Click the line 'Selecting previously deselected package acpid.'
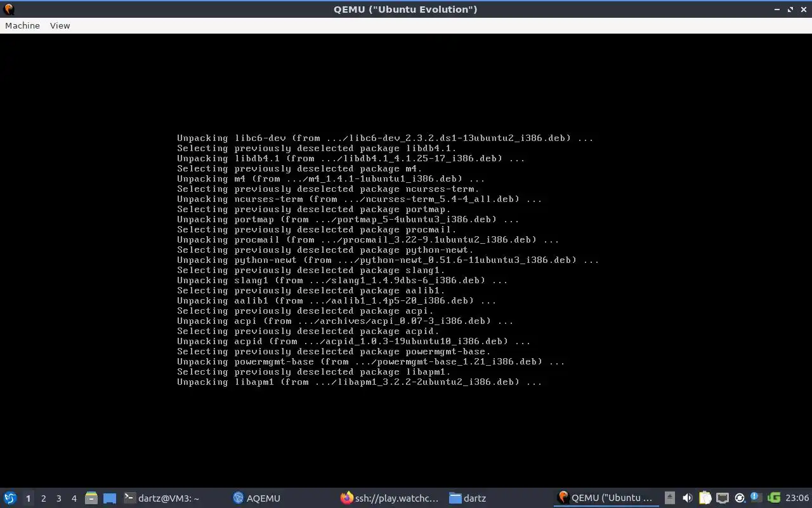This screenshot has width=812, height=508. point(308,331)
